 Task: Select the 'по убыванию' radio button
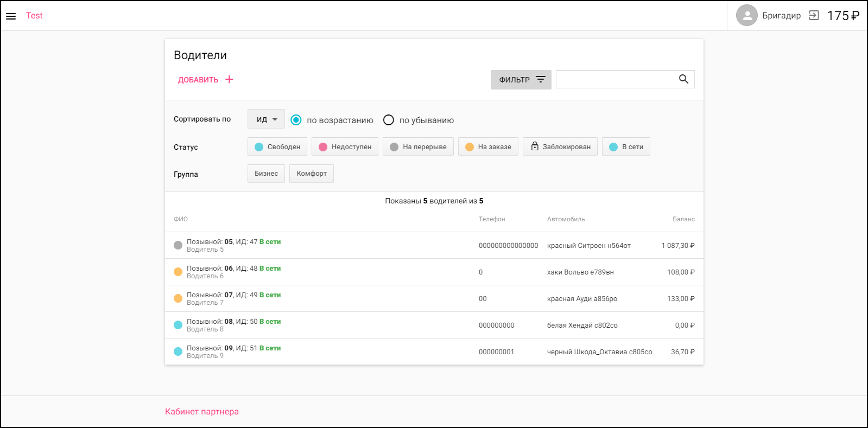click(389, 120)
